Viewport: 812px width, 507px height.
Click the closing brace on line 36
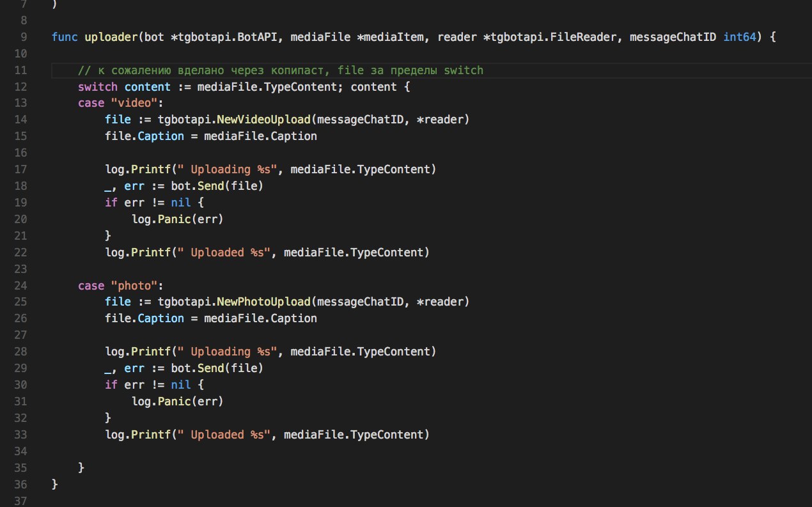pyautogui.click(x=55, y=485)
